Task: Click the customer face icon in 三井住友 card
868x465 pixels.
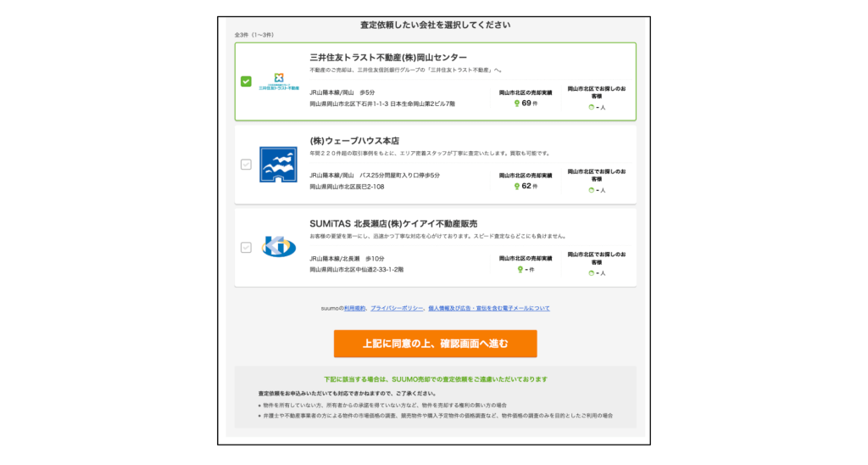Action: pos(592,107)
